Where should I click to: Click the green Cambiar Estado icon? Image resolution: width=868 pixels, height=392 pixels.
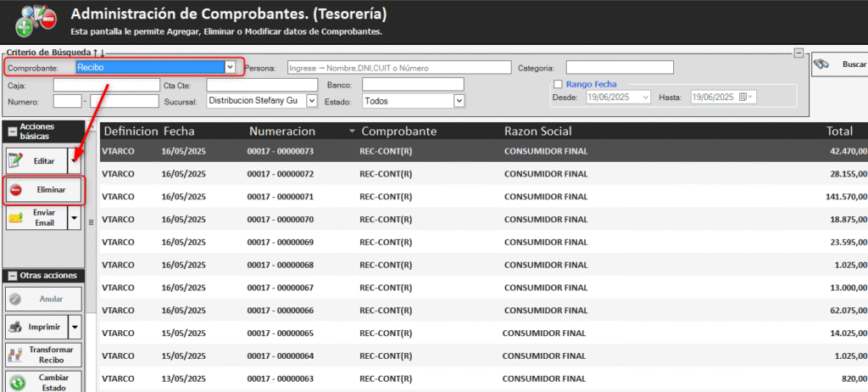[x=17, y=383]
